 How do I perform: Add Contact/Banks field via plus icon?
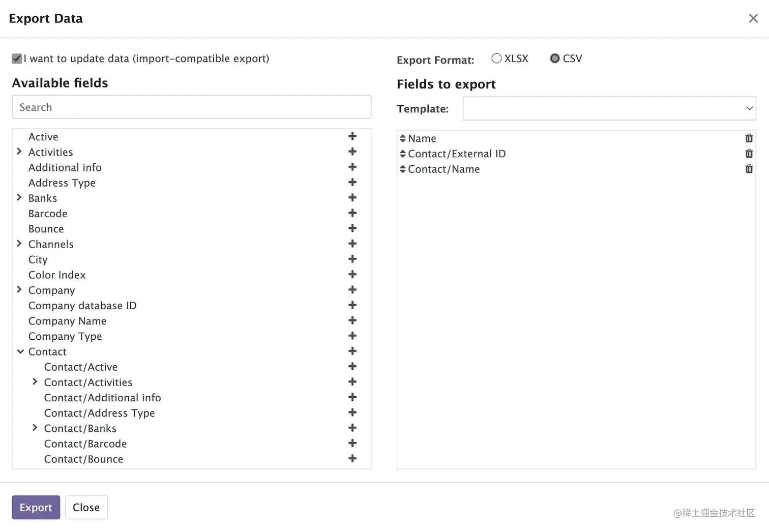click(352, 428)
